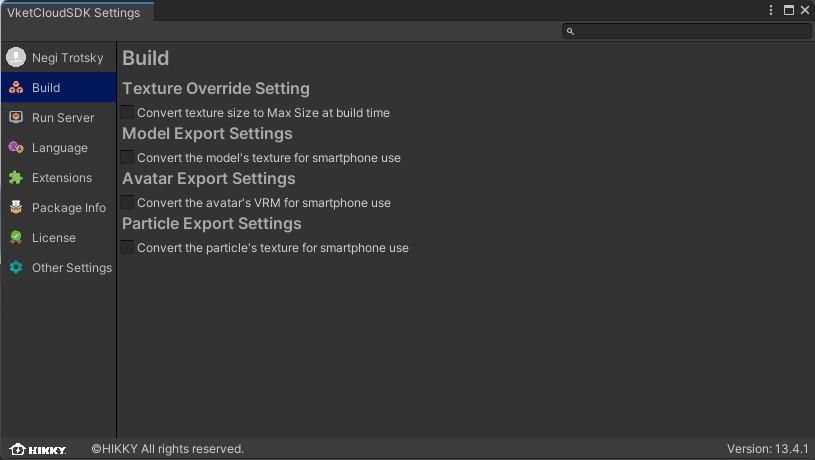
Task: Maximize the settings window
Action: click(x=788, y=10)
